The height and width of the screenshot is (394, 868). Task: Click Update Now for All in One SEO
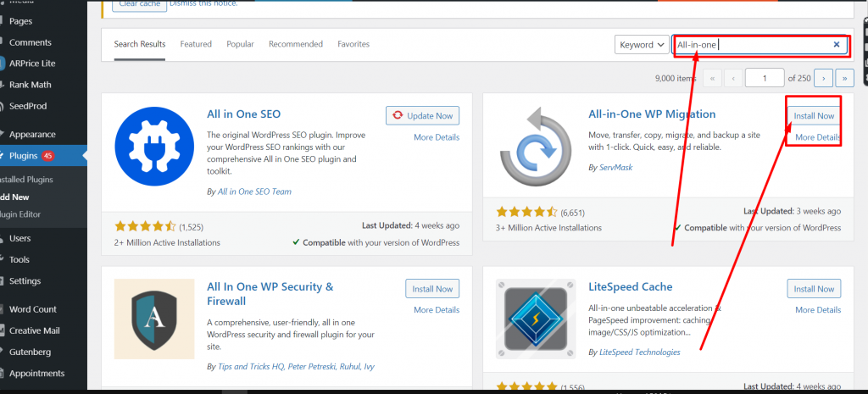point(422,115)
